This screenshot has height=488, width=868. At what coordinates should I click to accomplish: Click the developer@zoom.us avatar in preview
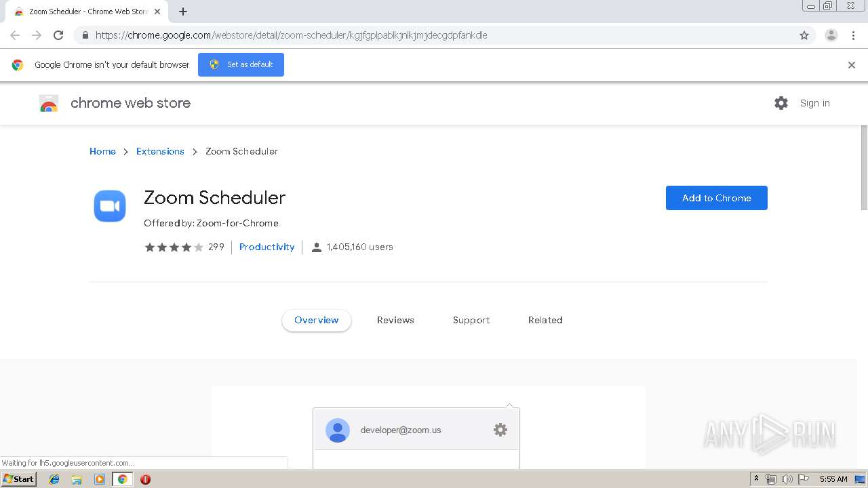(x=338, y=430)
